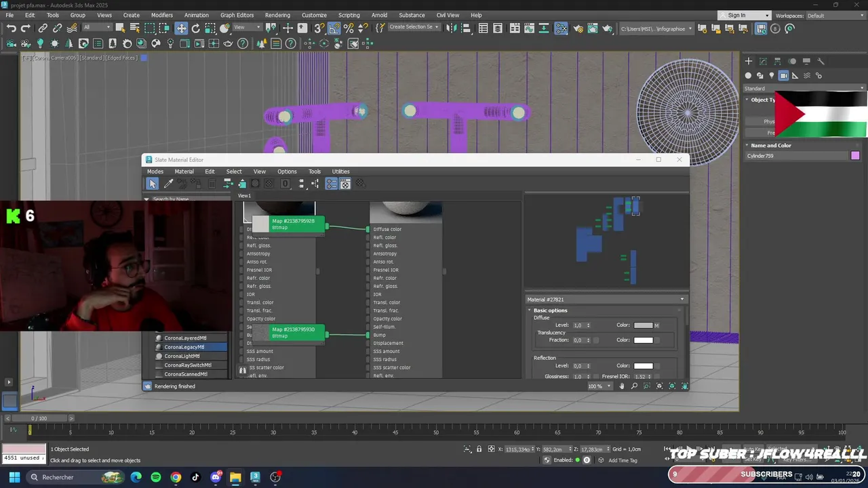Open the Modes menu in Slate editor
Viewport: 868px width, 488px height.
(x=155, y=171)
